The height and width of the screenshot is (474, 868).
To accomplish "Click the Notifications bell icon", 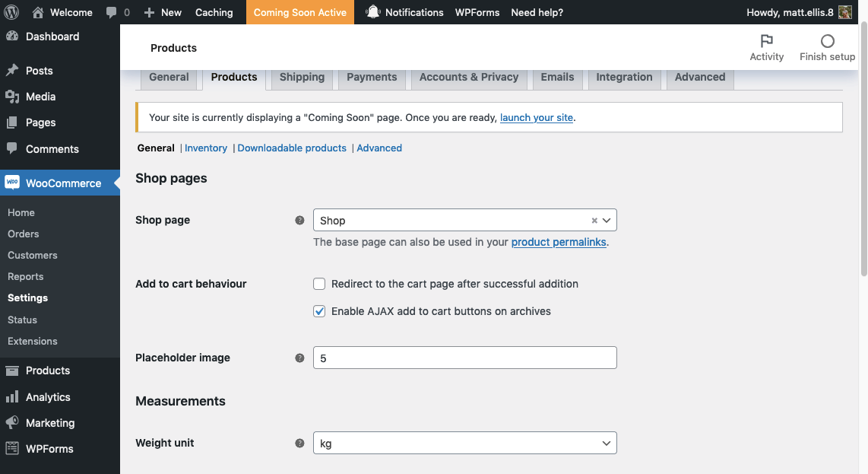I will click(372, 12).
